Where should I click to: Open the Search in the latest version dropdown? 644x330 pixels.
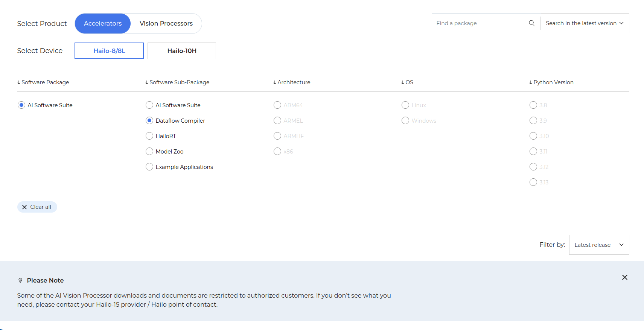pyautogui.click(x=585, y=23)
